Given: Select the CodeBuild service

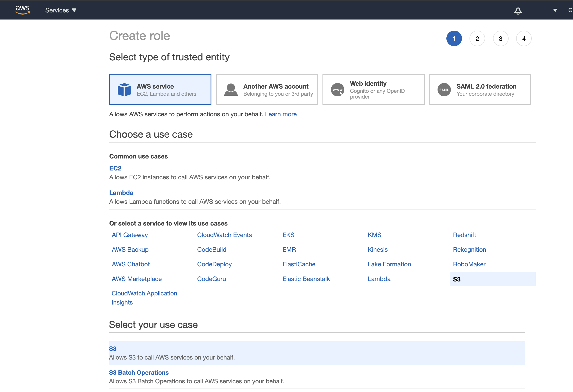Looking at the screenshot, I should coord(212,249).
